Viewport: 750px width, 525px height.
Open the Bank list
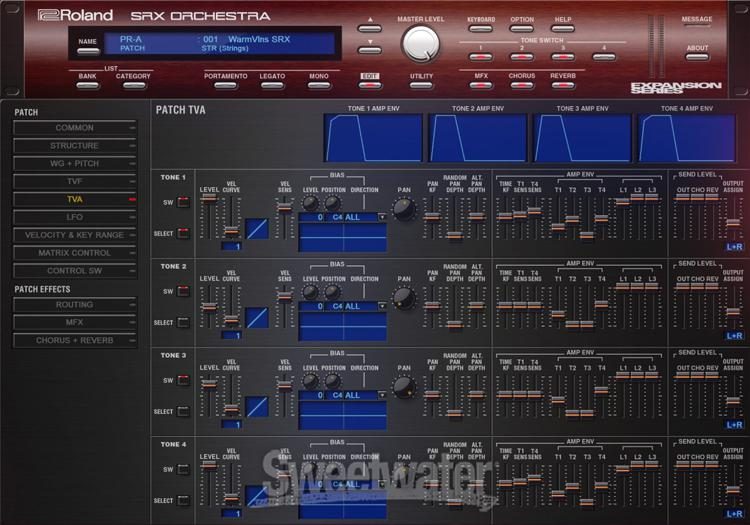(88, 86)
